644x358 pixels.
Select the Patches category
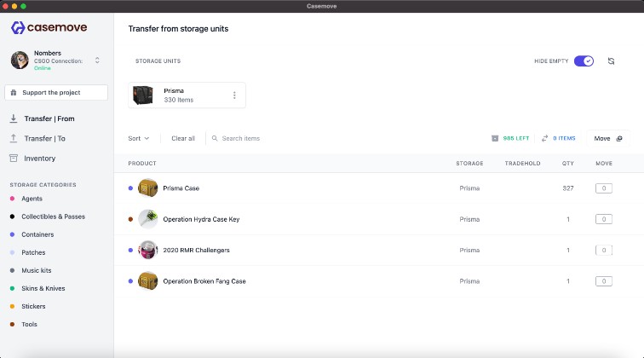point(33,252)
